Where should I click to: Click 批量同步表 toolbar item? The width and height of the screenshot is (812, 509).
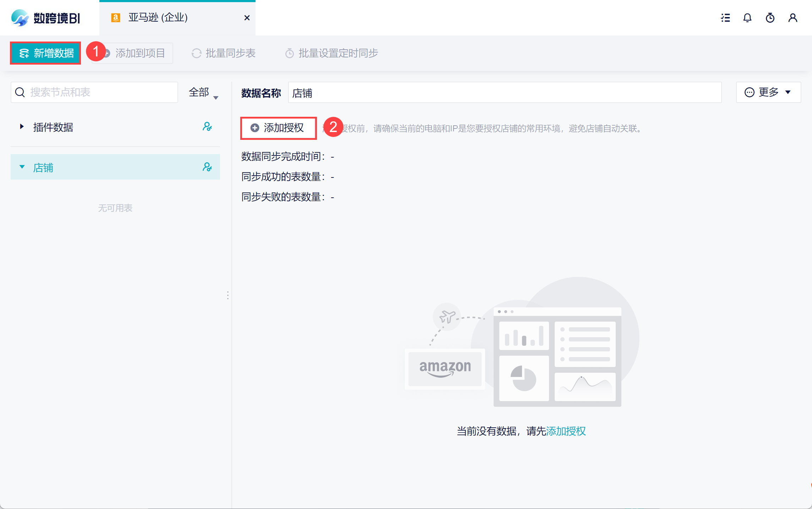click(x=224, y=53)
